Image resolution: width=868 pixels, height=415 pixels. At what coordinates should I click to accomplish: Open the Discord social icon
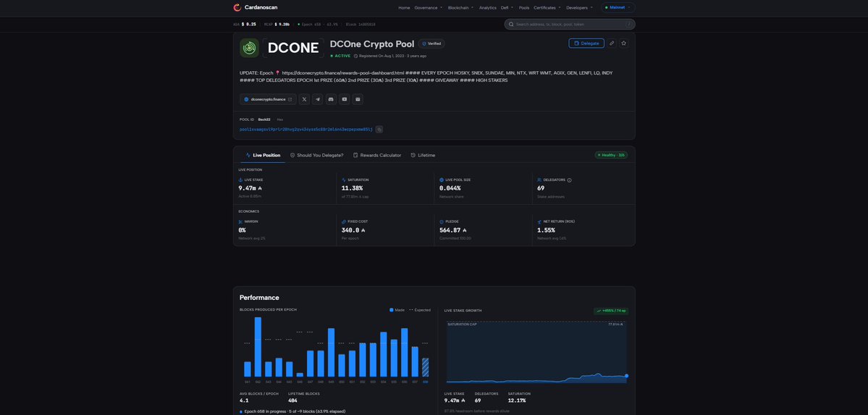coord(331,99)
